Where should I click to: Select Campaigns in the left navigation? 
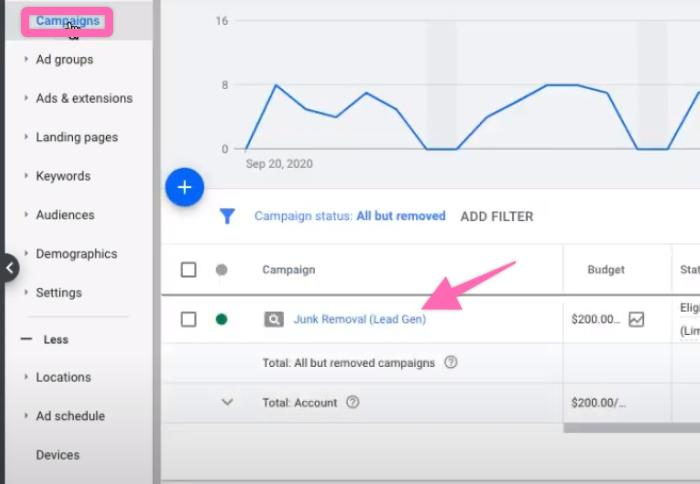(67, 20)
